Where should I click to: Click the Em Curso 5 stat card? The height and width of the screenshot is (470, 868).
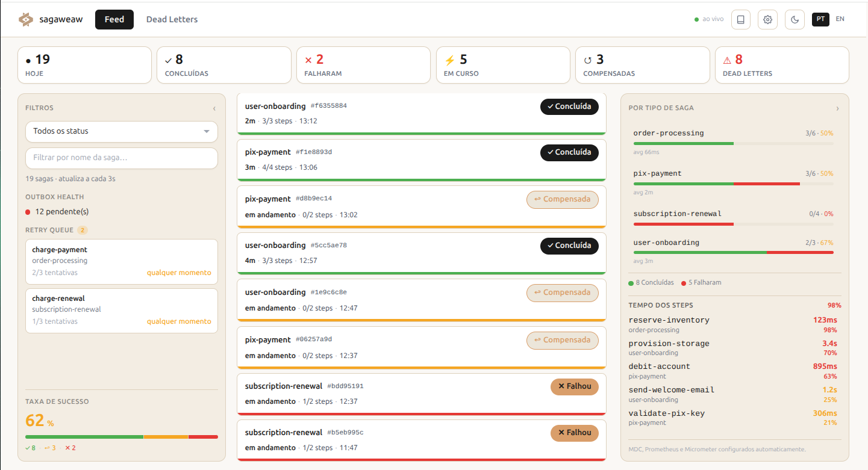(503, 65)
